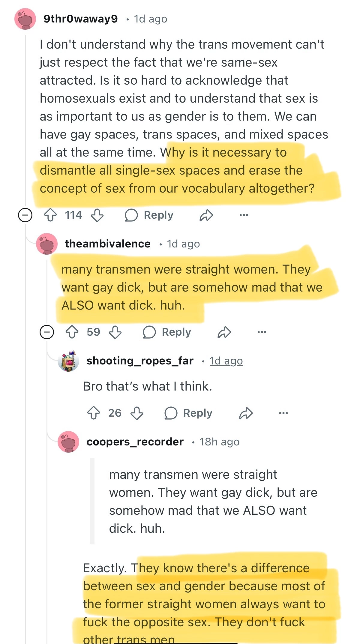Screen dimensions: 351x644
Task: Share shooting_ropes_far's comment
Action: [246, 413]
